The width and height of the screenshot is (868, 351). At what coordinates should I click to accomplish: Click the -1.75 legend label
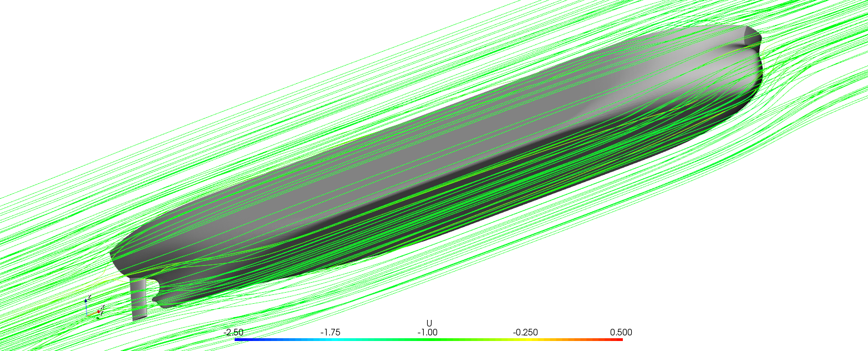(331, 332)
